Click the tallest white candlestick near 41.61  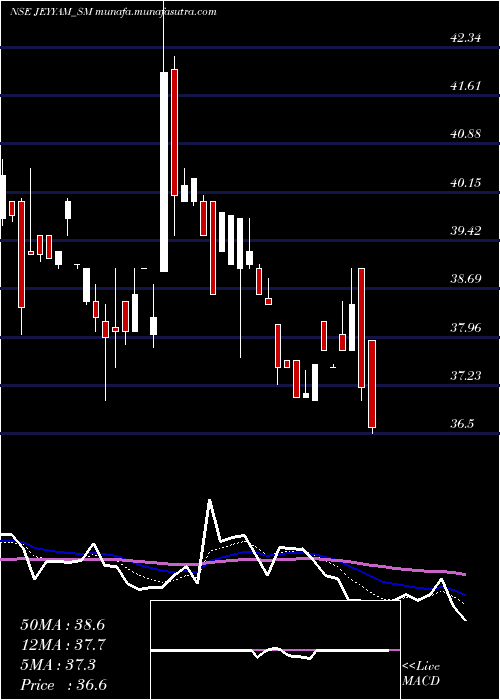coord(164,172)
